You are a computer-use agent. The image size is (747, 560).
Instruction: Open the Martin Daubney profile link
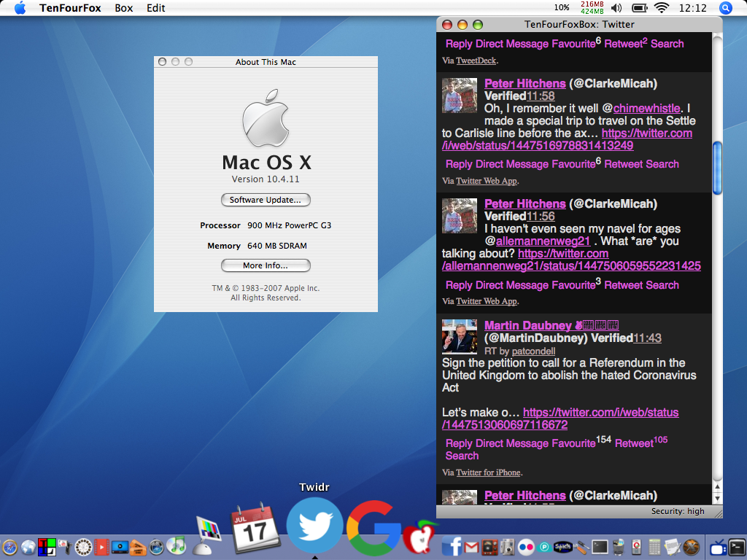click(x=551, y=325)
